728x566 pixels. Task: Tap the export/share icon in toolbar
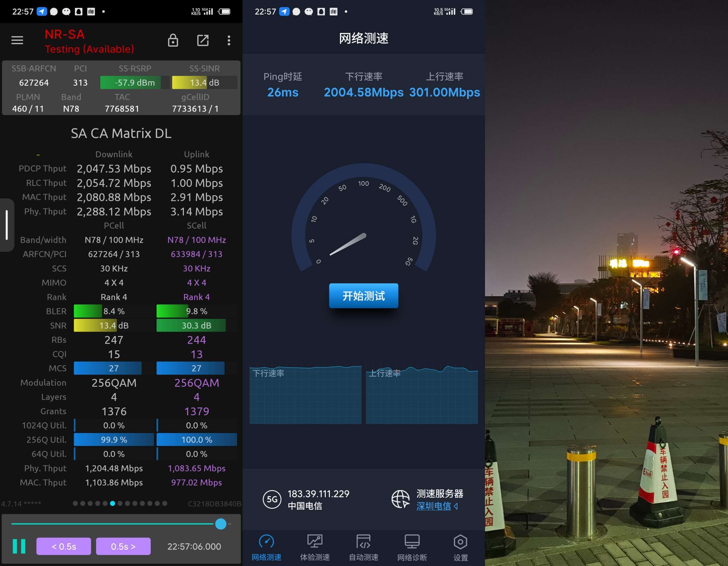click(x=203, y=40)
